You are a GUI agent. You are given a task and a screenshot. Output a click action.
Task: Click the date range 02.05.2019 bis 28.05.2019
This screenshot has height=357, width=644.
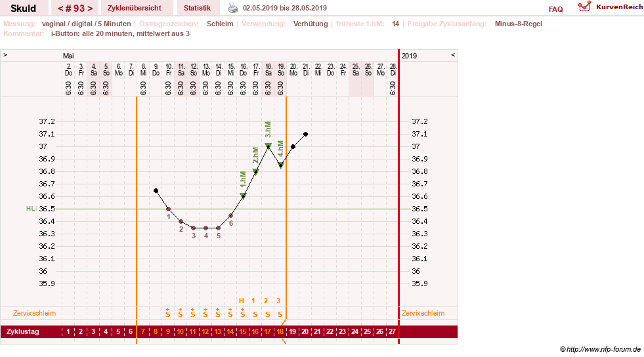[285, 8]
